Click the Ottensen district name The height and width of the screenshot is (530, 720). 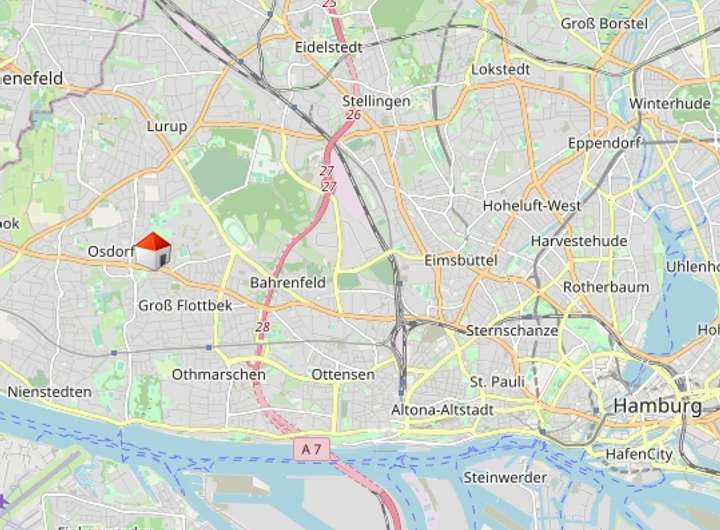tap(343, 374)
